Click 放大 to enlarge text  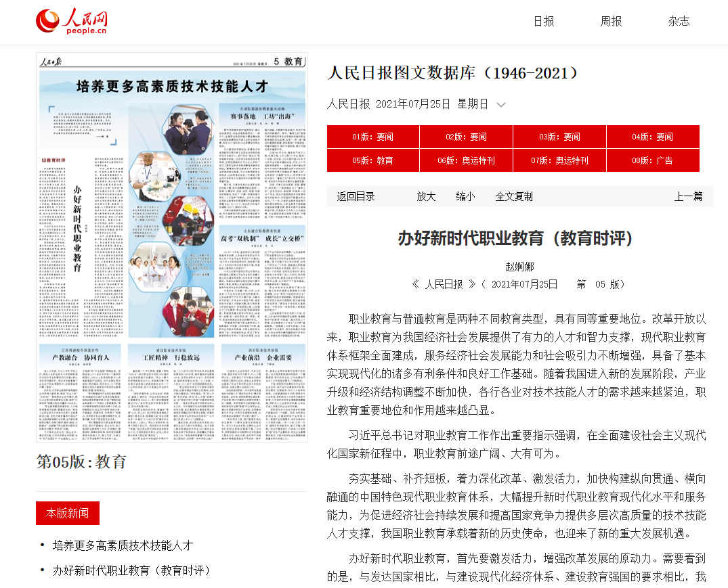426,196
